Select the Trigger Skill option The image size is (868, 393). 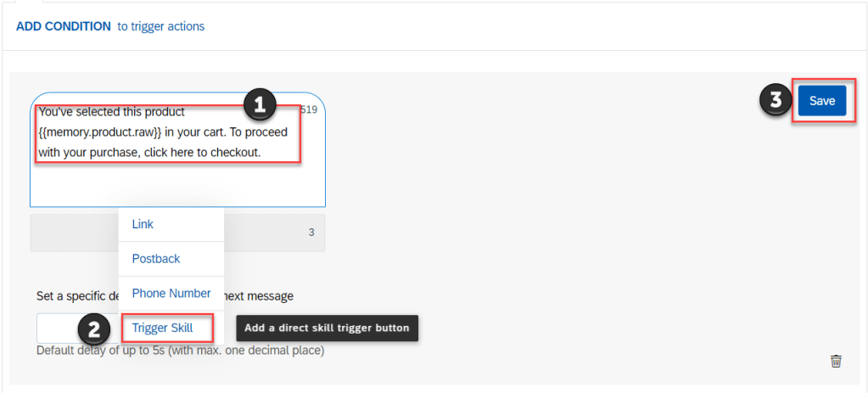(163, 328)
